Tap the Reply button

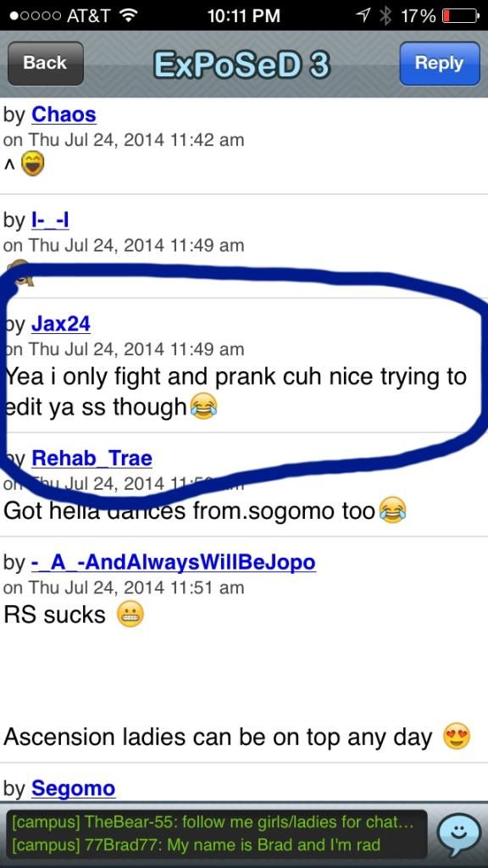coord(440,63)
